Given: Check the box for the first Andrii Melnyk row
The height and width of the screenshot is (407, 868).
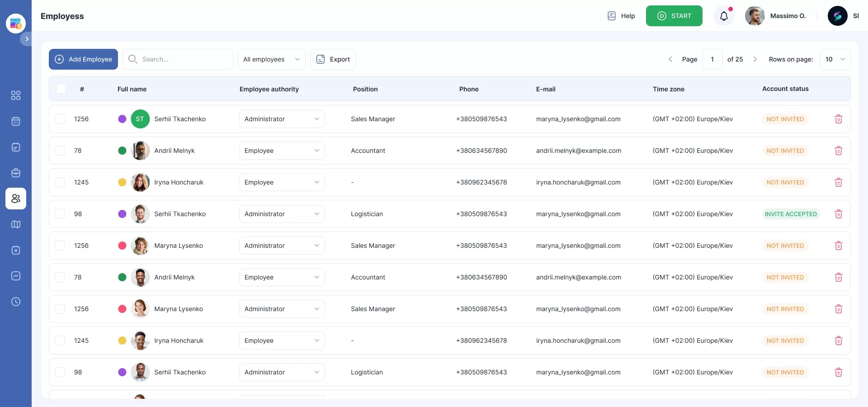Looking at the screenshot, I should 60,151.
